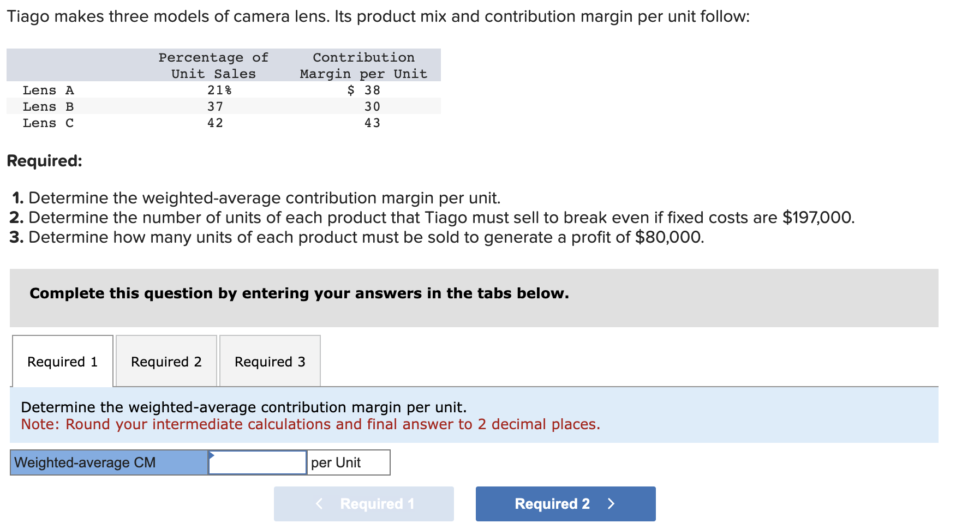This screenshot has height=529, width=980.
Task: Click the right chevron on Required 2 button
Action: click(611, 503)
